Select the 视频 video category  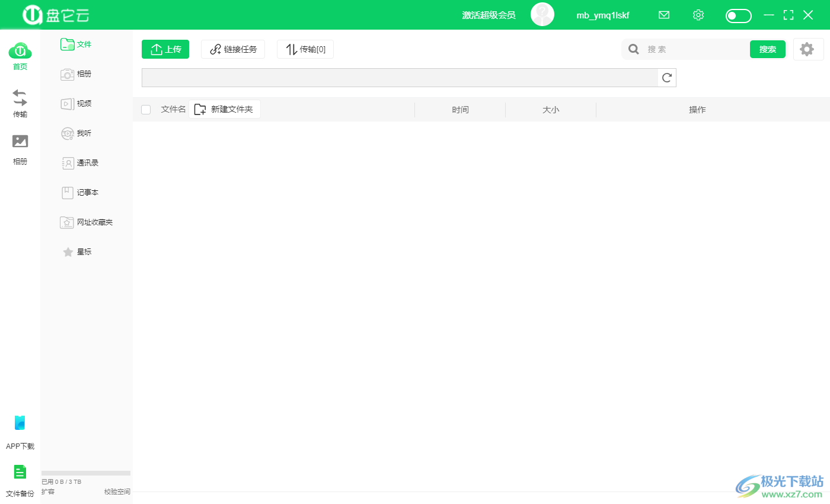[x=76, y=104]
